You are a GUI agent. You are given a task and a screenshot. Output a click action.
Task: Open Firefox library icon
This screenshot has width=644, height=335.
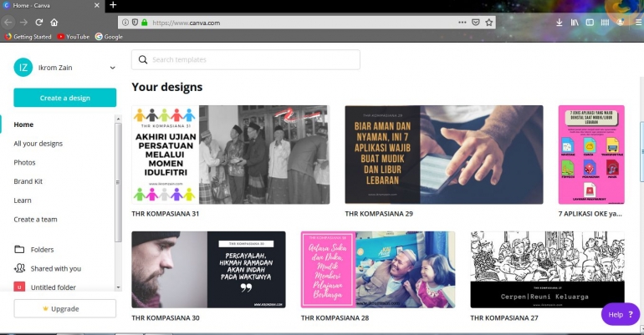tap(575, 23)
